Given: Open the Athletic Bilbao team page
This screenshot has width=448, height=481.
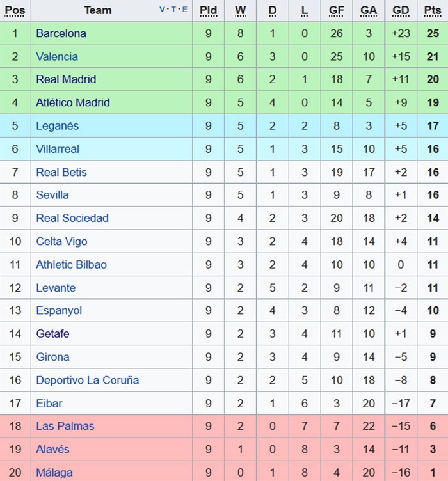Looking at the screenshot, I should (71, 264).
